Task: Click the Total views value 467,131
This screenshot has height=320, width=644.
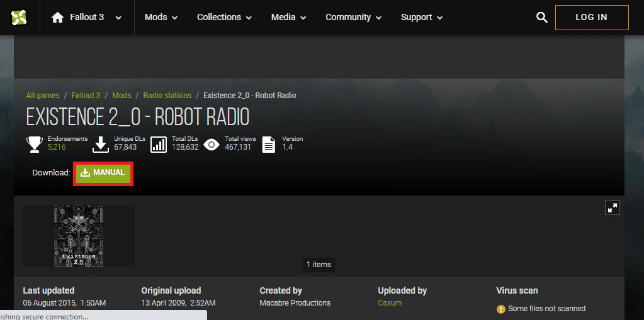Action: [x=238, y=147]
